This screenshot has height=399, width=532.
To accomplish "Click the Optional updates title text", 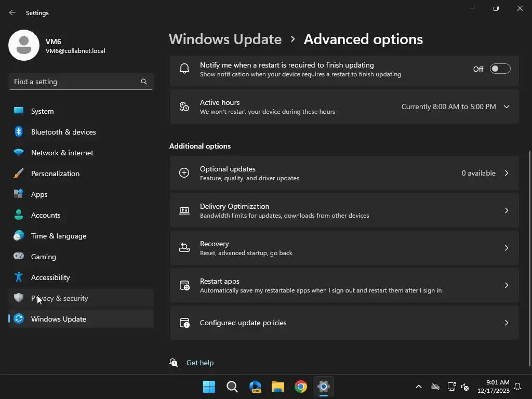I will pos(228,169).
